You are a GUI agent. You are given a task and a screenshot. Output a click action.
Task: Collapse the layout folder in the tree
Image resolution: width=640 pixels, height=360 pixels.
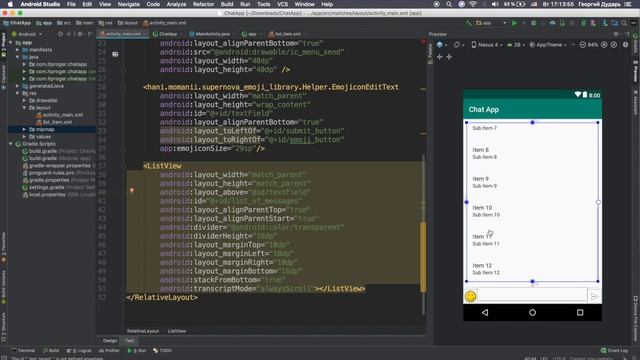(24, 108)
